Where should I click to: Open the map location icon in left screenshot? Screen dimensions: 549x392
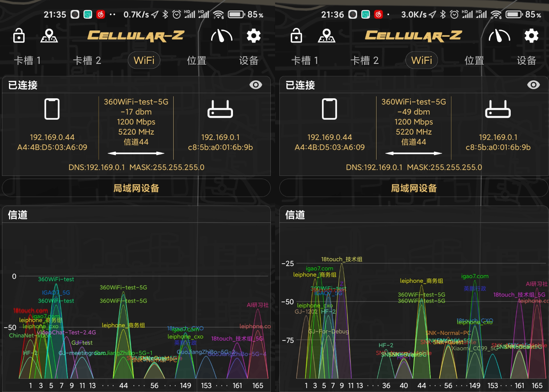[49, 35]
